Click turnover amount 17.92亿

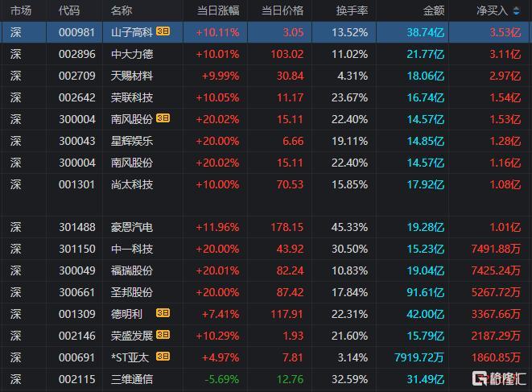coord(426,184)
